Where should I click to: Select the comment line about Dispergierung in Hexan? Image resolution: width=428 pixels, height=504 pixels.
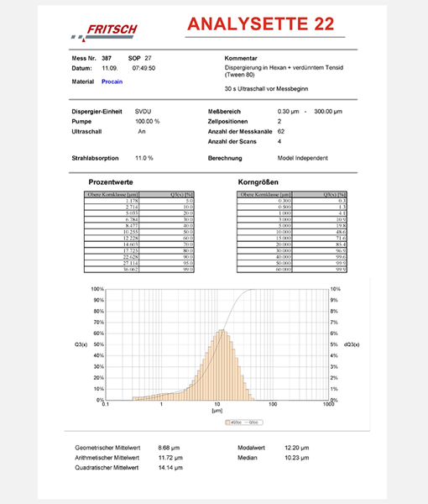coord(284,71)
